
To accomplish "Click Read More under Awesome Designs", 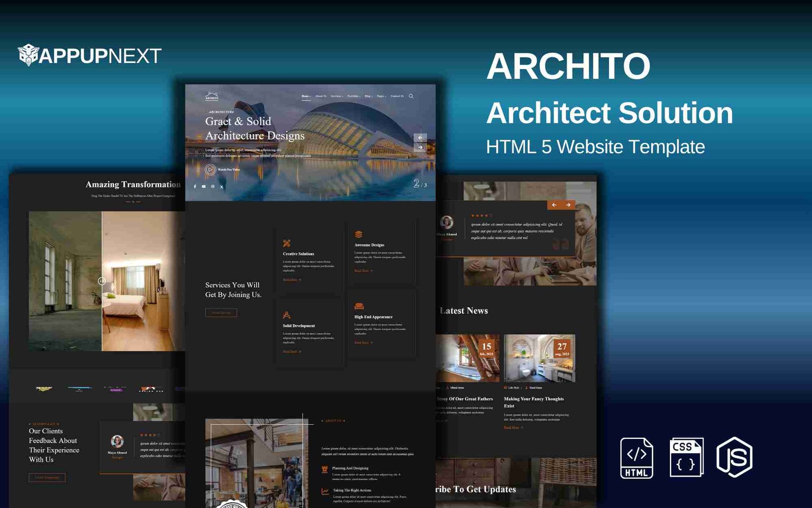I will [363, 271].
